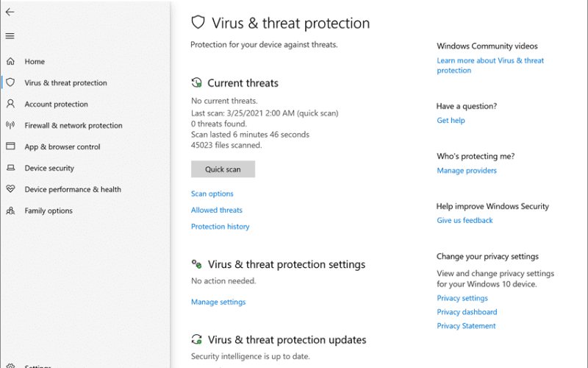This screenshot has width=588, height=368.
Task: Open Scan options link
Action: 212,194
